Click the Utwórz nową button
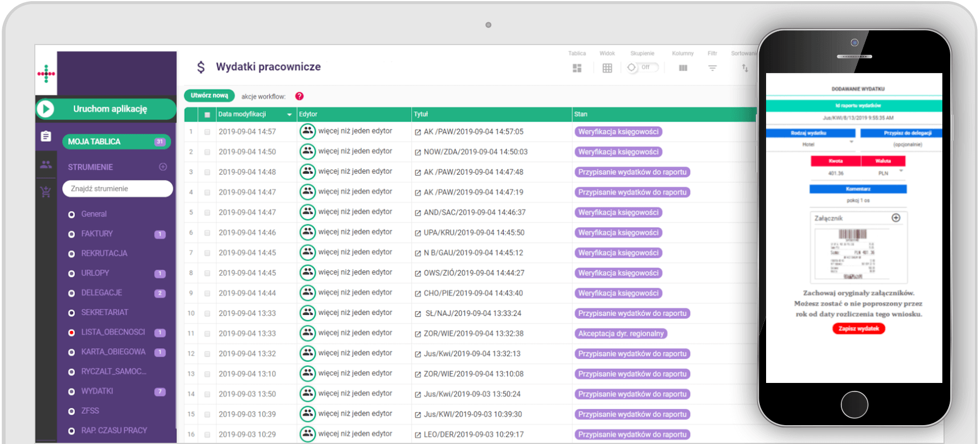 [x=209, y=96]
